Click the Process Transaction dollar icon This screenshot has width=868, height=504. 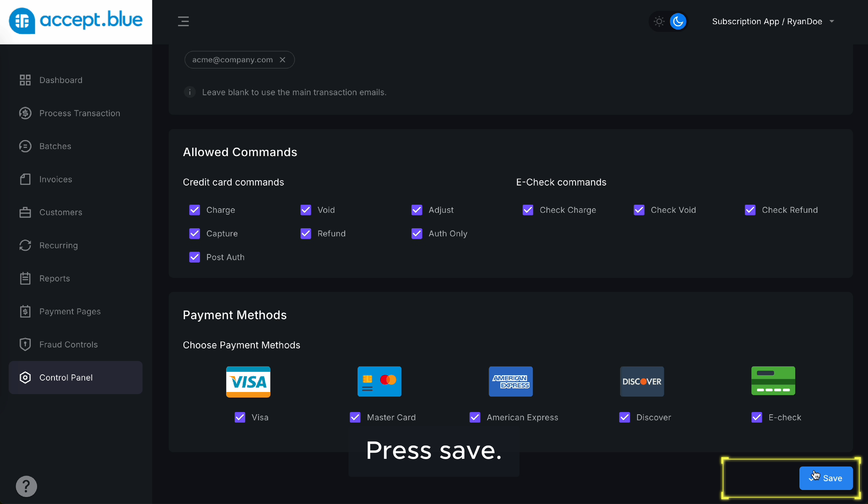[x=25, y=113]
